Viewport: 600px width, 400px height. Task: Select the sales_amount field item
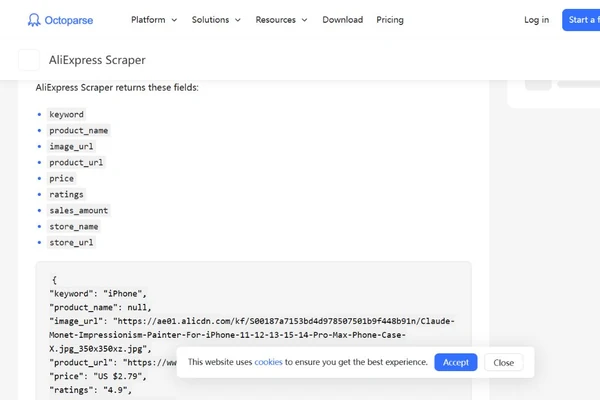tap(78, 211)
